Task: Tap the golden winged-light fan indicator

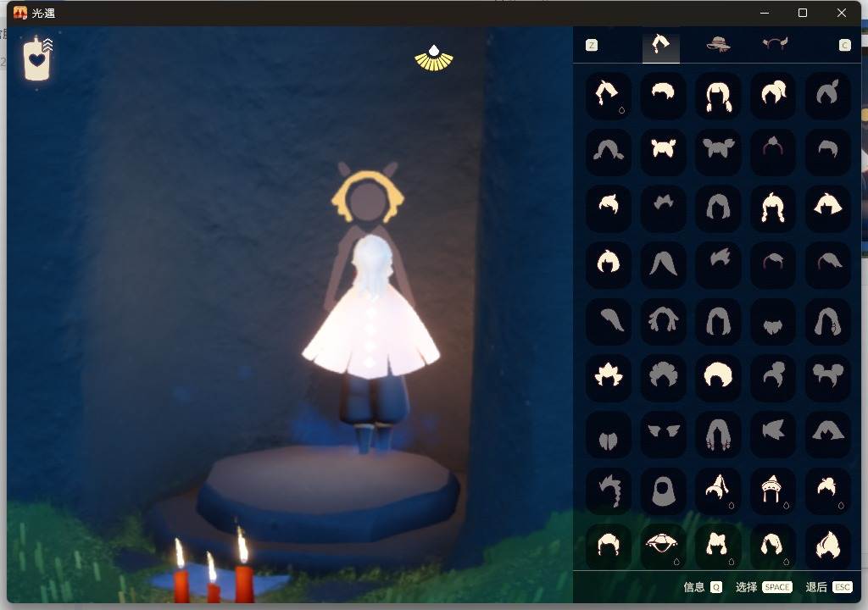Action: point(434,58)
